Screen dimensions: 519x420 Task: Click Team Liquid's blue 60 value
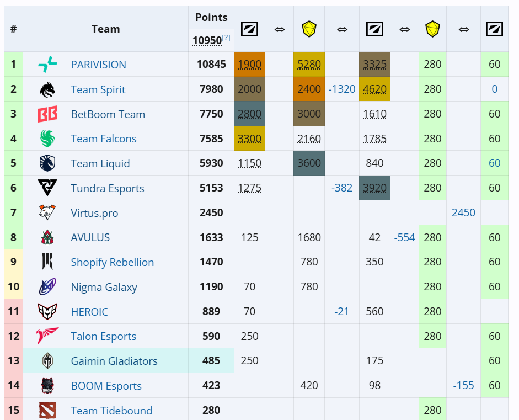coord(495,163)
